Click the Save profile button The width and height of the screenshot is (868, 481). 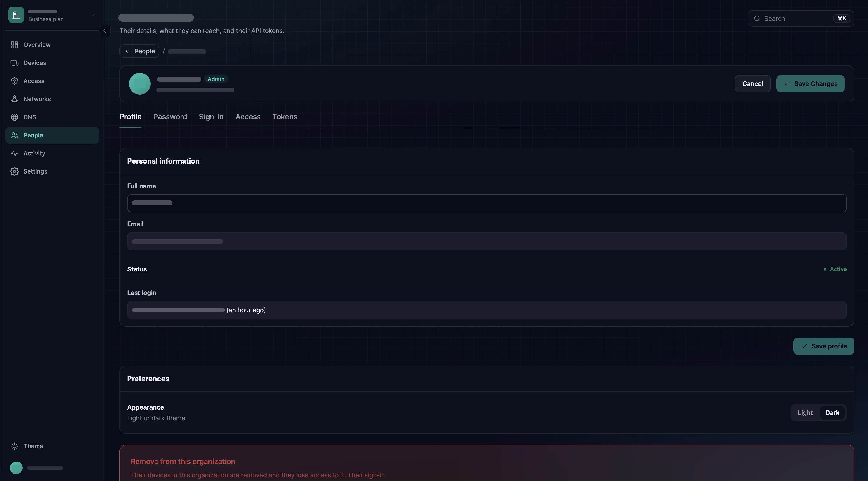coord(823,346)
